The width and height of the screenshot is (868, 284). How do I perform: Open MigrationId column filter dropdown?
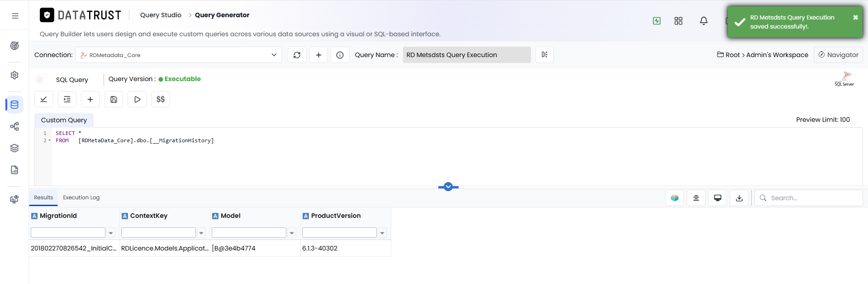coord(111,233)
